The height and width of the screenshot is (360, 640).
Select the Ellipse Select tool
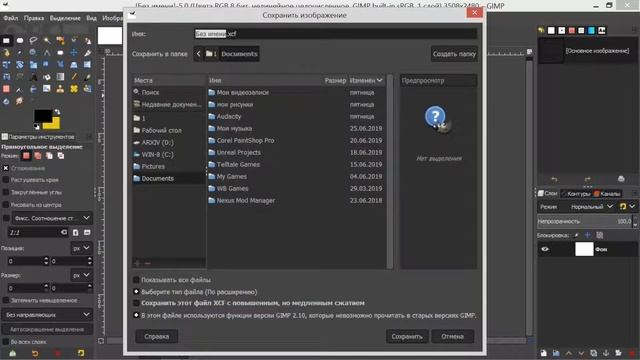click(x=20, y=40)
